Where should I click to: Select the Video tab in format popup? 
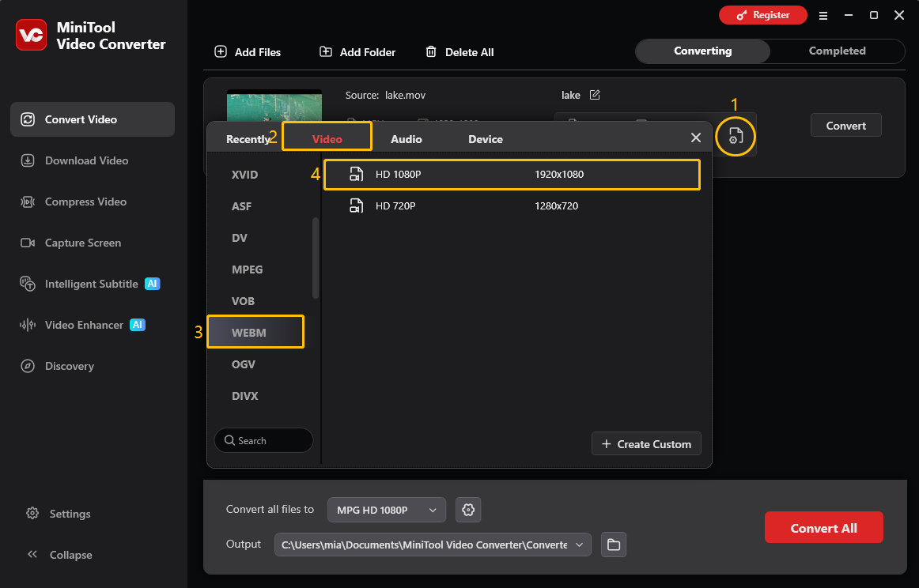click(x=327, y=139)
